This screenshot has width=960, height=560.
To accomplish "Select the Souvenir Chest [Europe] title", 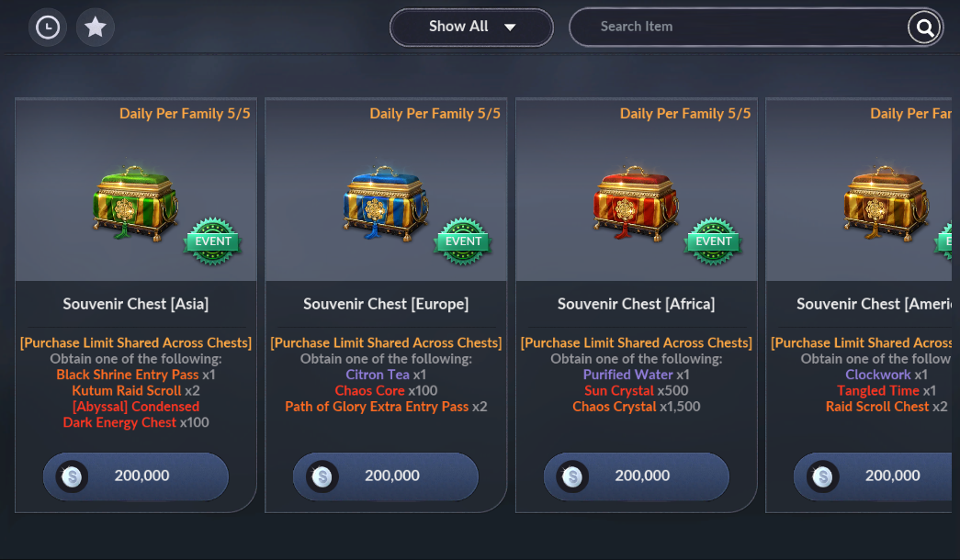I will 386,304.
